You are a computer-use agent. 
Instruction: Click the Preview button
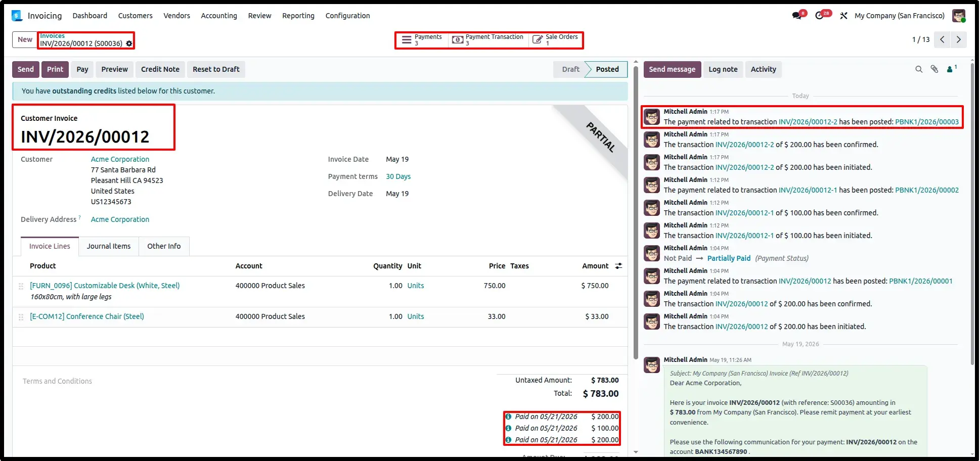click(x=114, y=69)
